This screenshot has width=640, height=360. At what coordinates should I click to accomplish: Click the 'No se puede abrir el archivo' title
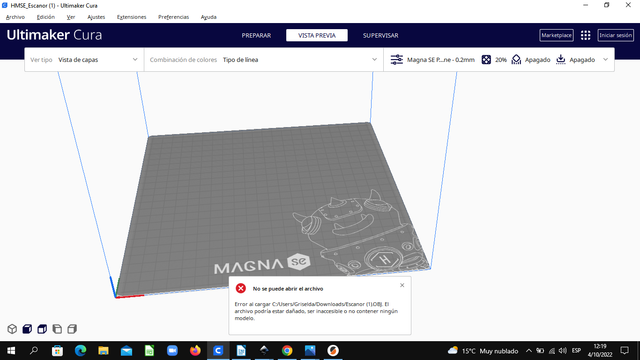288,289
